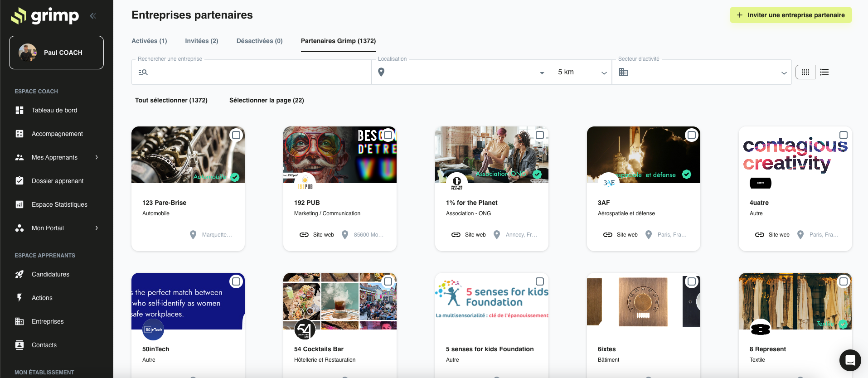Select the 50inTech checkbox
Viewport: 868px width, 378px height.
(236, 281)
